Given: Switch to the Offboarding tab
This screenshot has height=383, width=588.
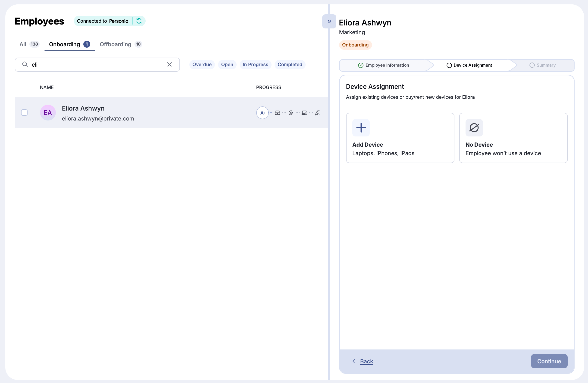Looking at the screenshot, I should click(x=115, y=44).
